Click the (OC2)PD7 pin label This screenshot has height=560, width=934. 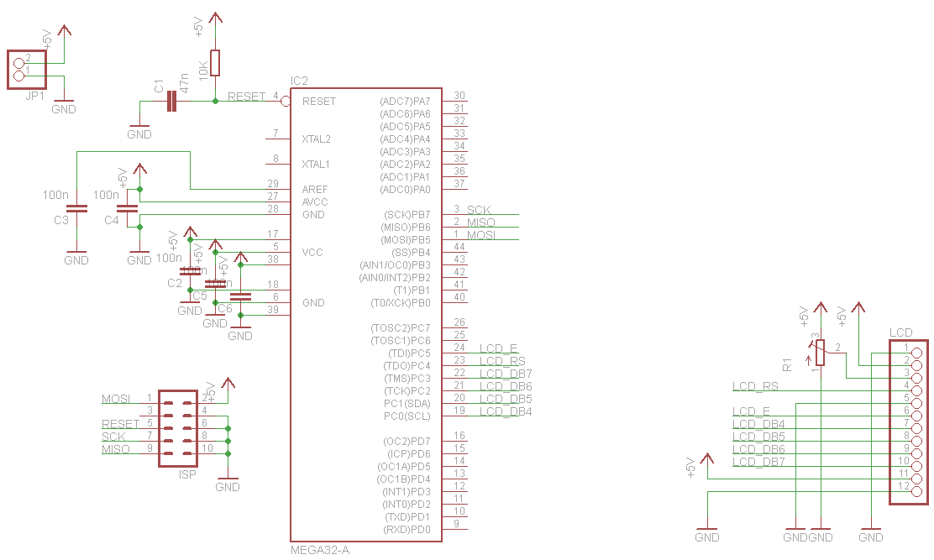(x=407, y=441)
